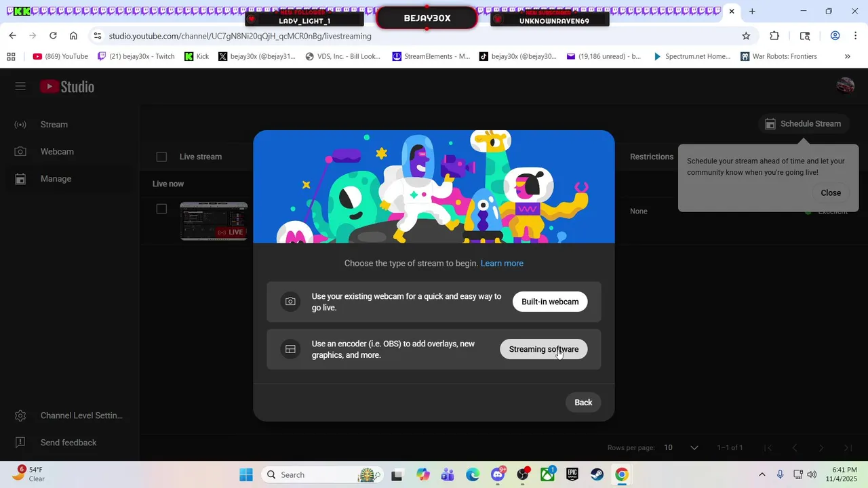The width and height of the screenshot is (868, 488).
Task: Open the YouTube bookmark
Action: coord(60,56)
